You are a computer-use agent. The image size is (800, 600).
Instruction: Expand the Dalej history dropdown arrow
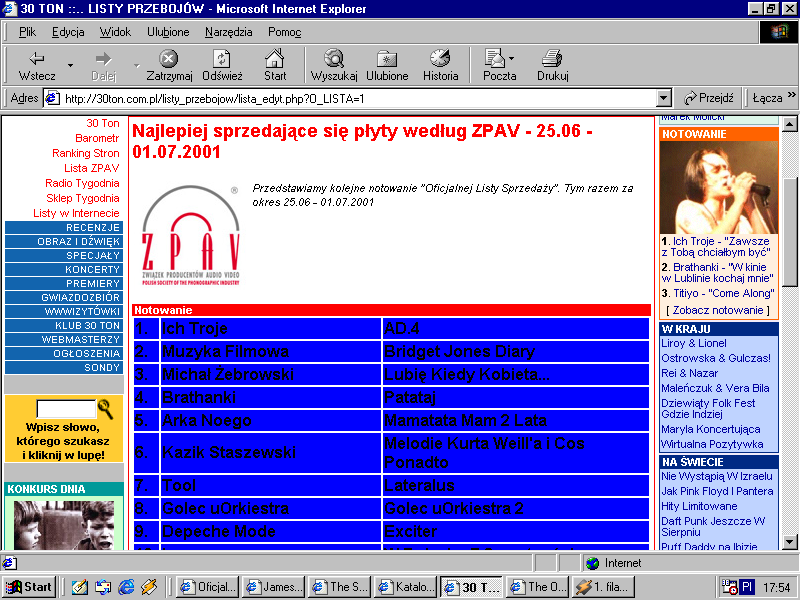click(x=137, y=65)
